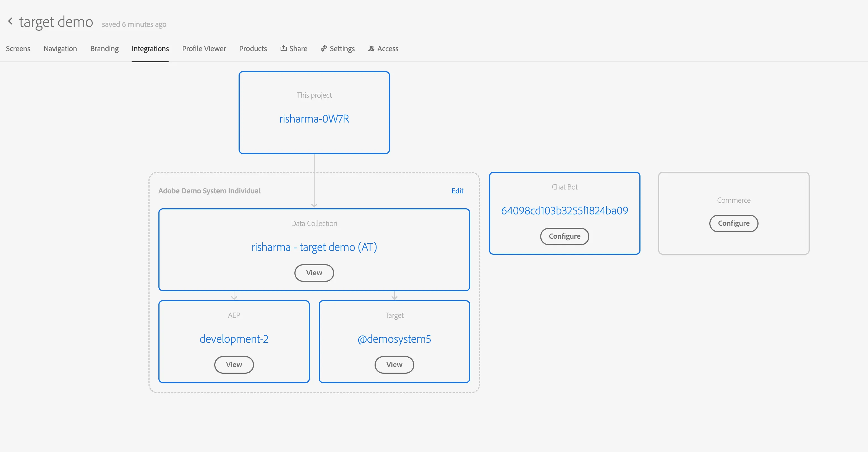Click the Share upload icon
868x452 pixels.
(283, 48)
